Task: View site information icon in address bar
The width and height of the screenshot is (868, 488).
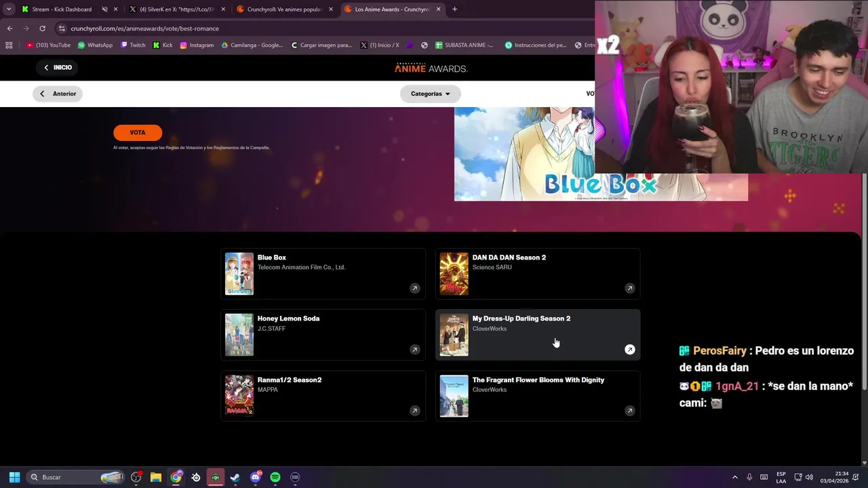Action: click(62, 28)
